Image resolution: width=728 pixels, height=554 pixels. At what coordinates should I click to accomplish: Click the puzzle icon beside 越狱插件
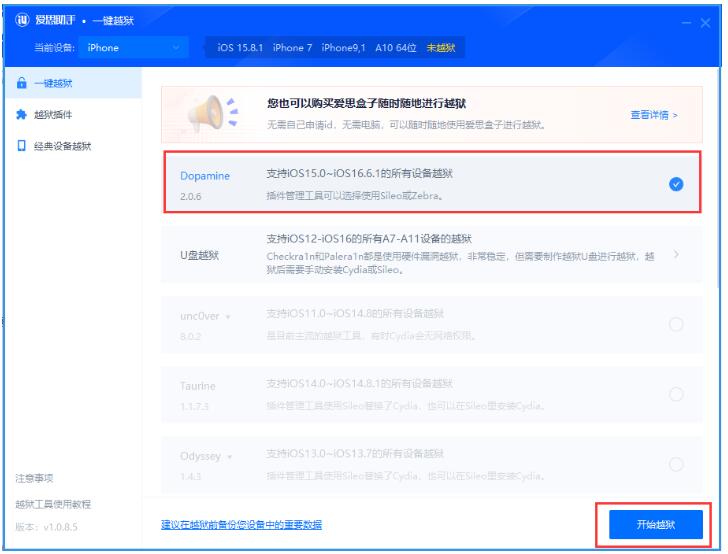click(21, 115)
